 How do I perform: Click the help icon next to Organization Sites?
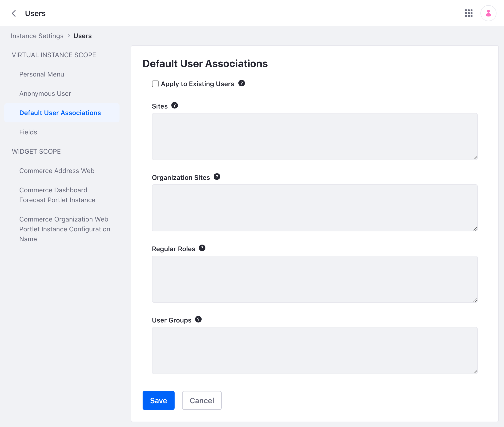click(217, 177)
